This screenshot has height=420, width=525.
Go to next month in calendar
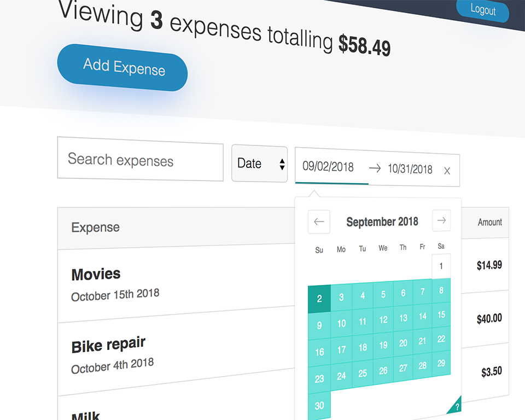coord(441,220)
